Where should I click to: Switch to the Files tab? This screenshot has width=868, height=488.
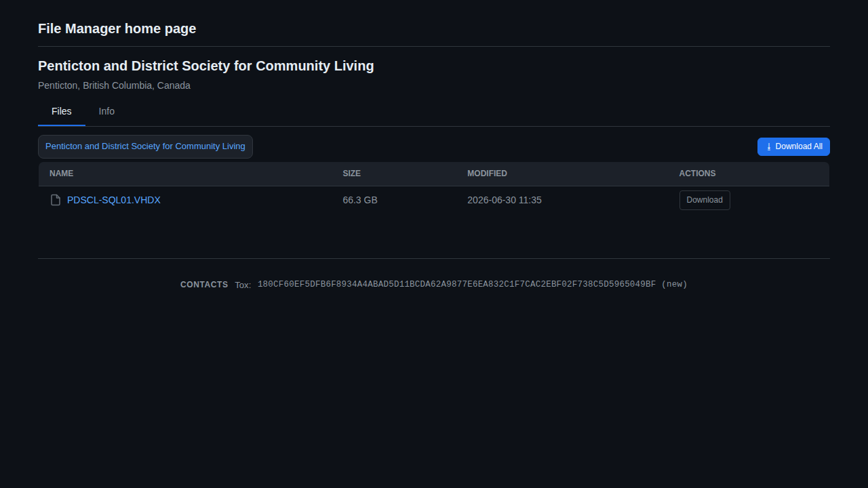[x=62, y=111]
